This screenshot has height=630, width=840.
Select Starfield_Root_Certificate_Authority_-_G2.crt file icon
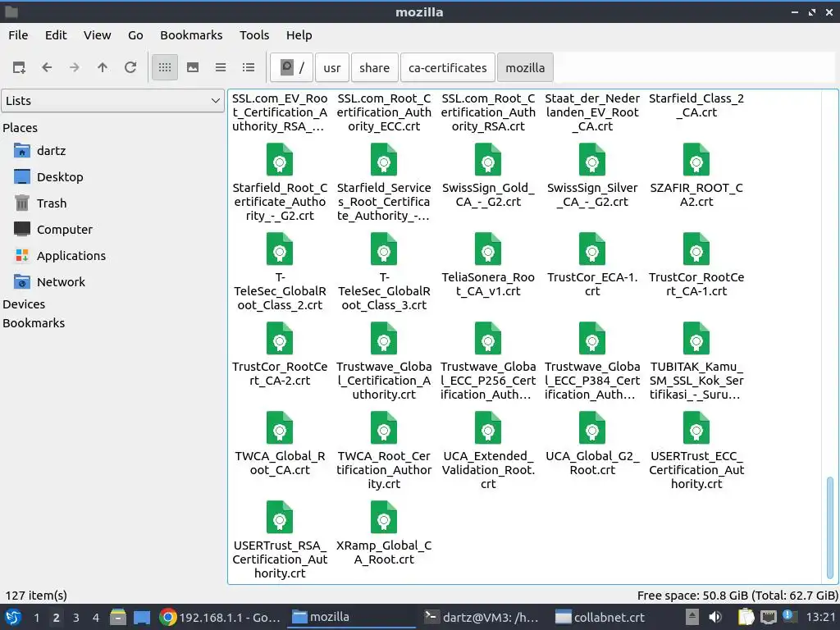(x=280, y=160)
